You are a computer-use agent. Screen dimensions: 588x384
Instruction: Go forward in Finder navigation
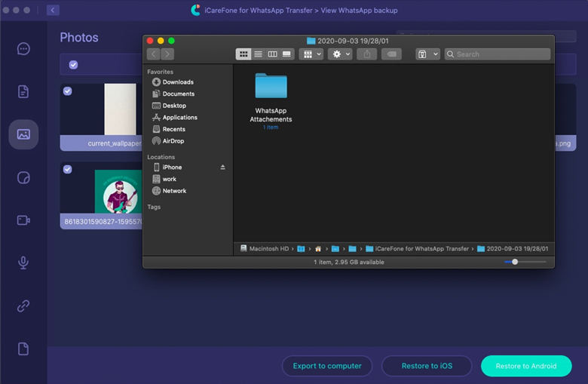click(167, 54)
